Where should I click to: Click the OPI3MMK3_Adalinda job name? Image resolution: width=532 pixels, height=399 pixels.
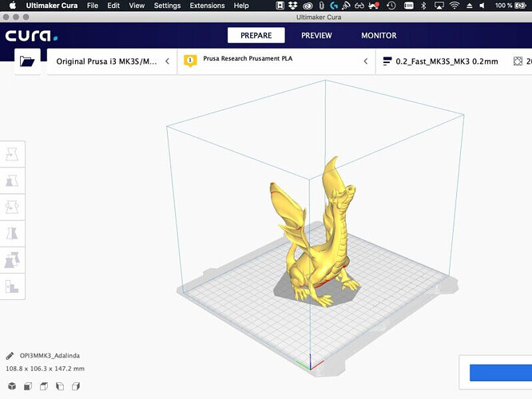(x=50, y=356)
